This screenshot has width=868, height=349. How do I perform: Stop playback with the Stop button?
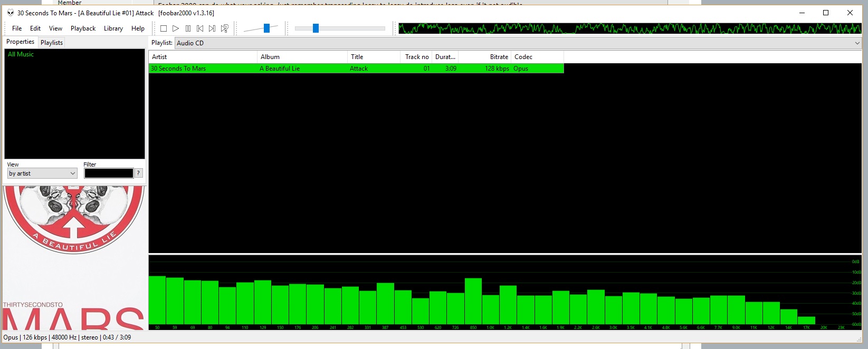click(164, 28)
